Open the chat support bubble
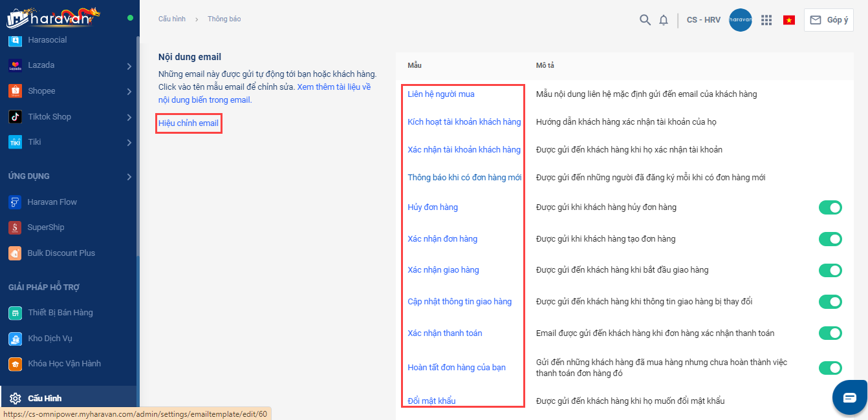This screenshot has height=420, width=868. (849, 397)
